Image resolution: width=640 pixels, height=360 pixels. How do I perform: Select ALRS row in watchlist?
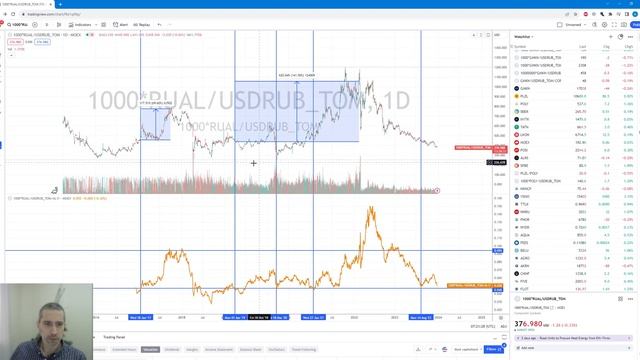click(x=573, y=158)
